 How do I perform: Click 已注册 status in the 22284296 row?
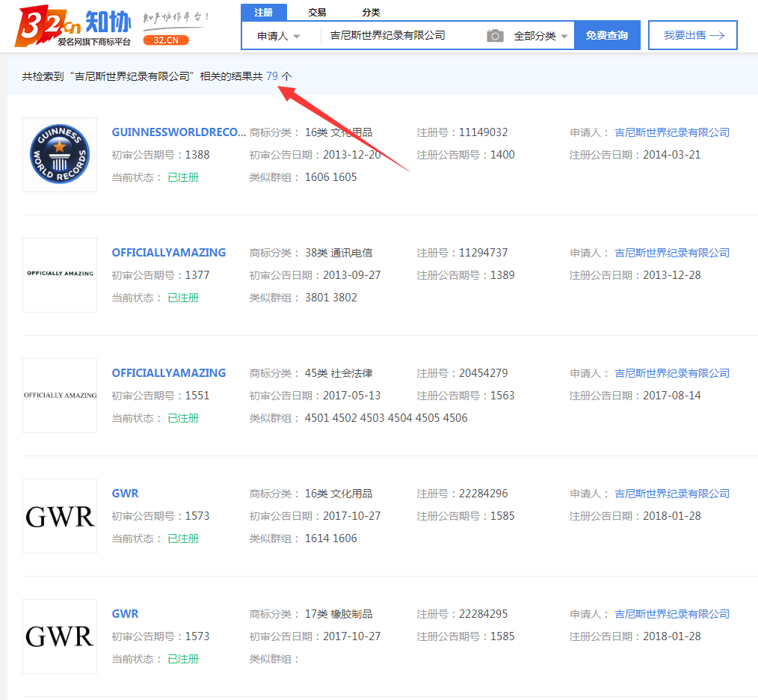183,538
